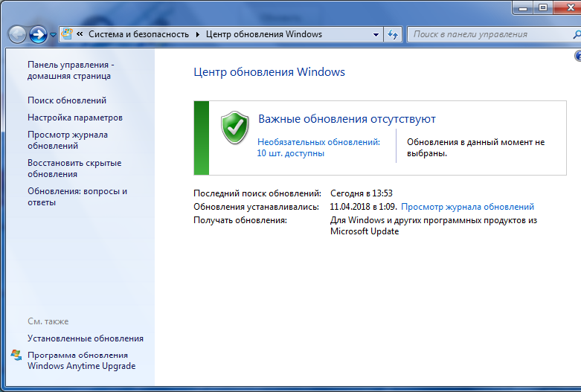
Task: Open sidebar Просмотр журнала обновлений
Action: click(x=68, y=140)
